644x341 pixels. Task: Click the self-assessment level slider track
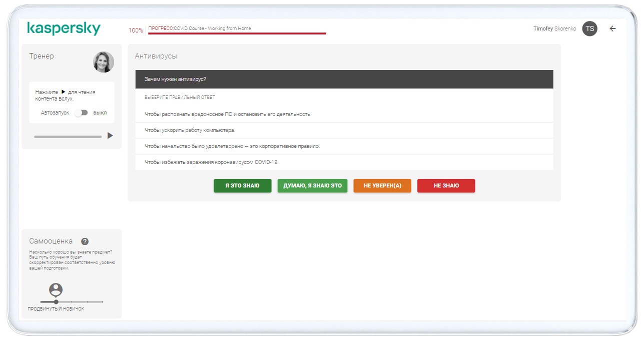(72, 302)
